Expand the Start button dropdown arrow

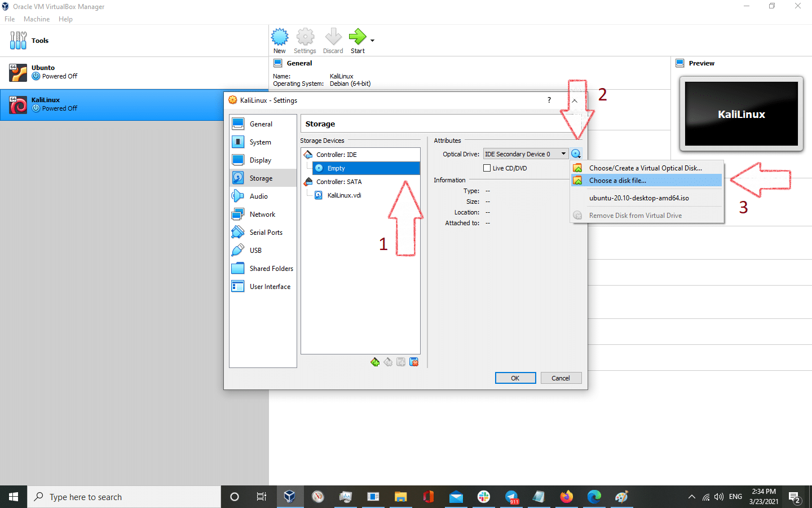(x=372, y=40)
